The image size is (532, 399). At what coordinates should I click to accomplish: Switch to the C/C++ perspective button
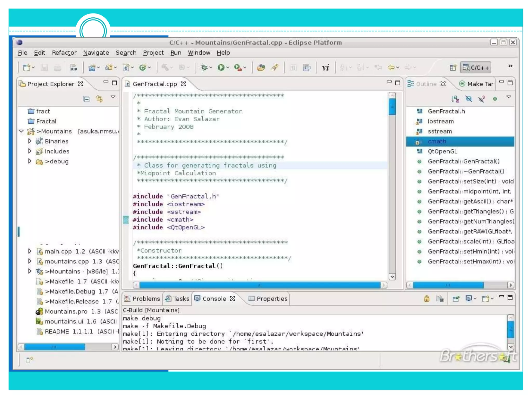[x=476, y=68]
